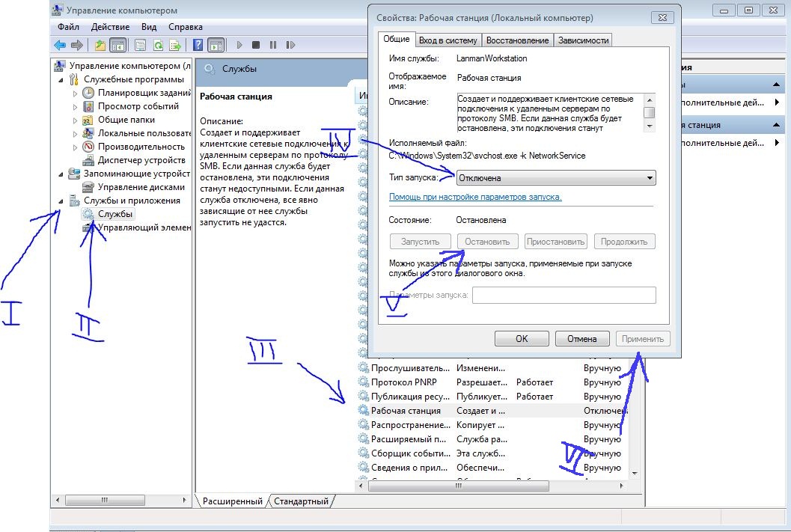Click the Up one level folder icon

pos(100,46)
